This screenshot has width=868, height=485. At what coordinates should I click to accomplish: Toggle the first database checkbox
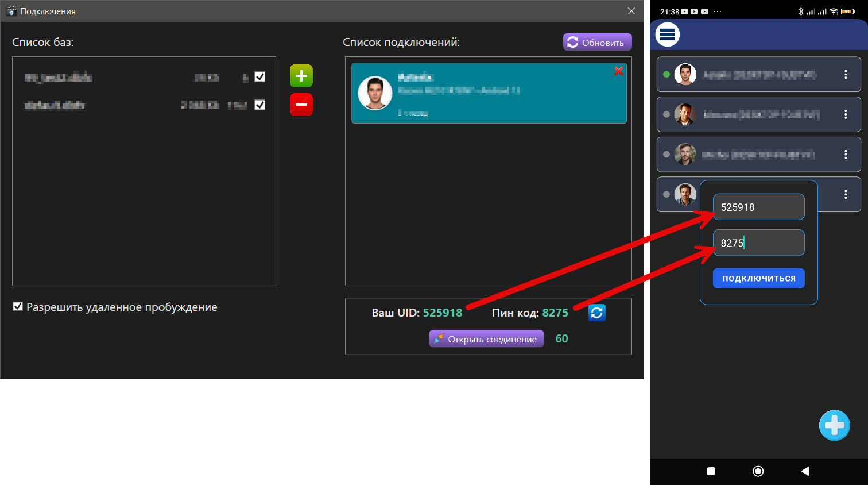tap(259, 77)
